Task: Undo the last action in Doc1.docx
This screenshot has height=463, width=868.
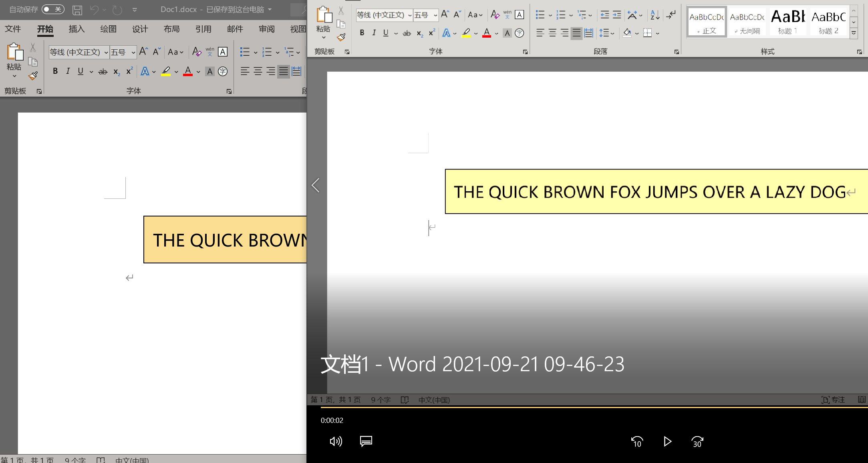Action: coord(95,10)
